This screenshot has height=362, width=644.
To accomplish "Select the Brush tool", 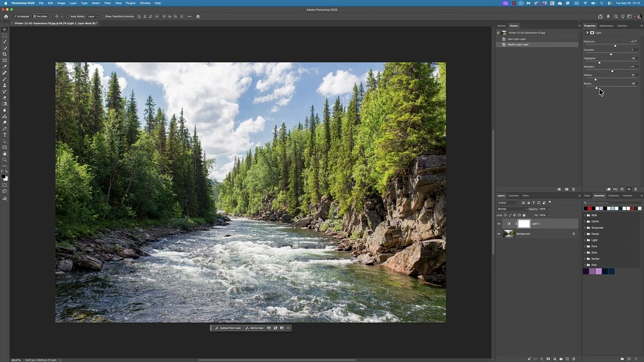I will tap(5, 79).
